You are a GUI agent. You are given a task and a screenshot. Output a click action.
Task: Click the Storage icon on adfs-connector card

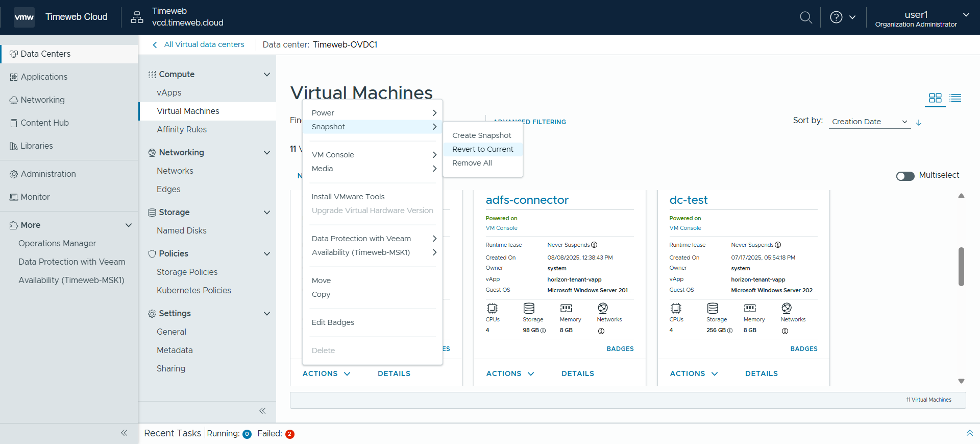click(x=529, y=308)
